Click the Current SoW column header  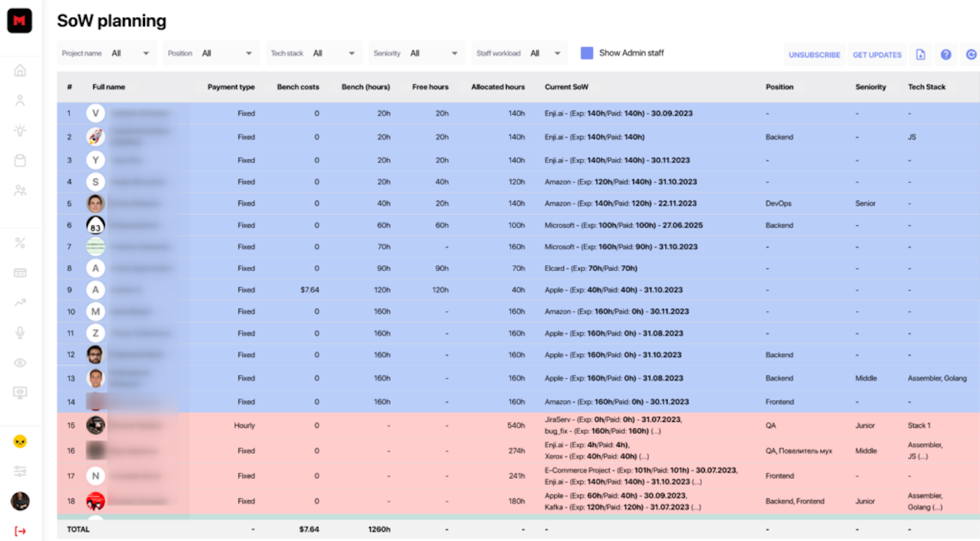tap(567, 87)
